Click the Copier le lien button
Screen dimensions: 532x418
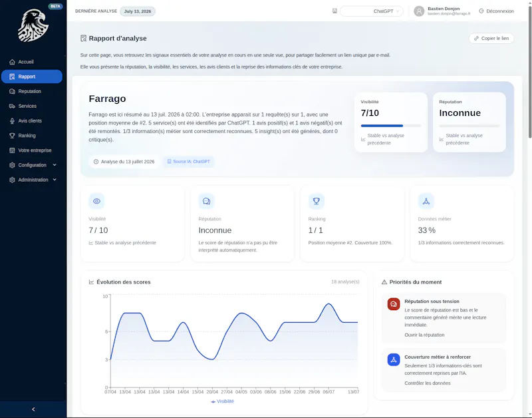click(x=491, y=39)
